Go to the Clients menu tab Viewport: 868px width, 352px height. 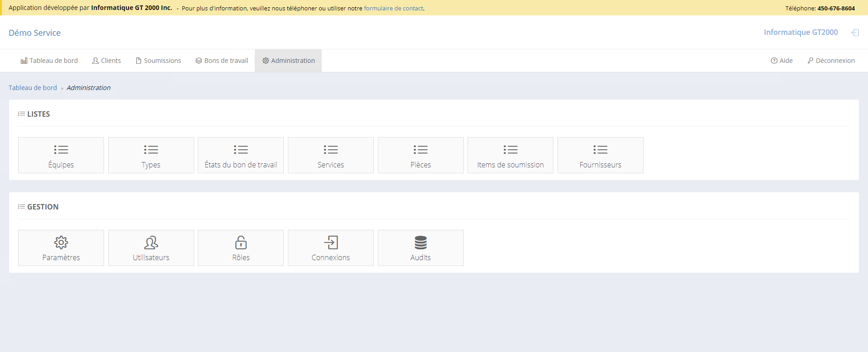[107, 61]
